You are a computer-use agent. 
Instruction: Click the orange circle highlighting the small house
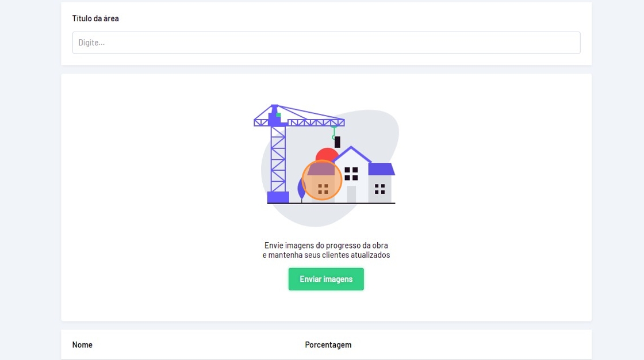322,181
